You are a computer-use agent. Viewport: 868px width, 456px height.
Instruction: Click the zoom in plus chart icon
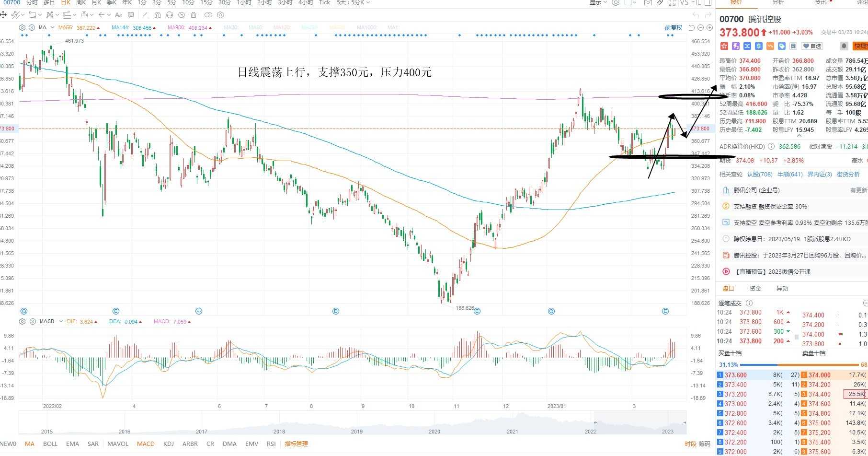tap(709, 28)
